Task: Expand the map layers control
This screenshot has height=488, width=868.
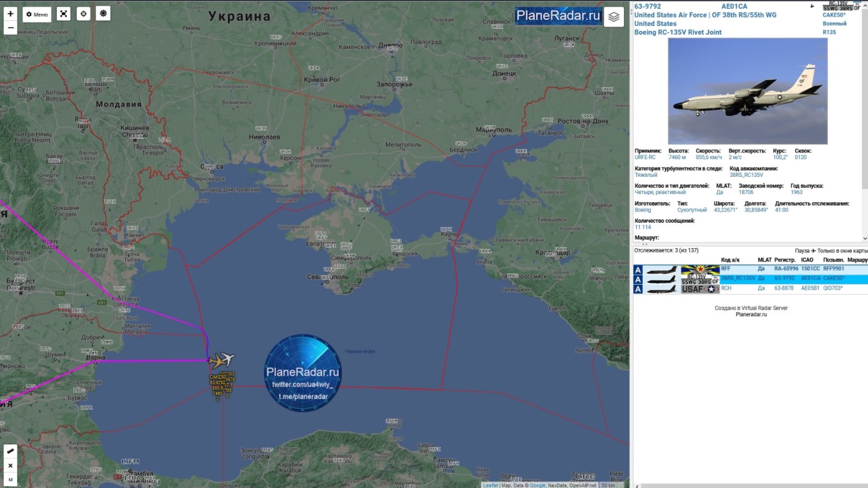Action: (x=613, y=17)
